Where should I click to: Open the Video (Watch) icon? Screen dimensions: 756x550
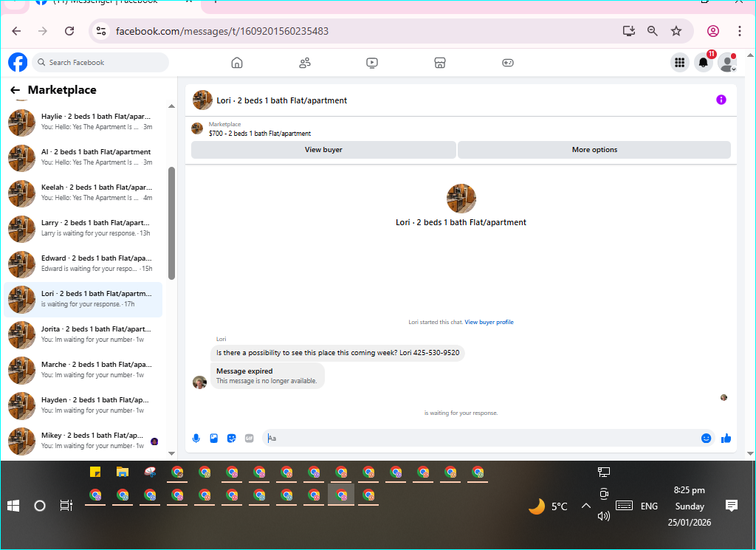pos(372,63)
